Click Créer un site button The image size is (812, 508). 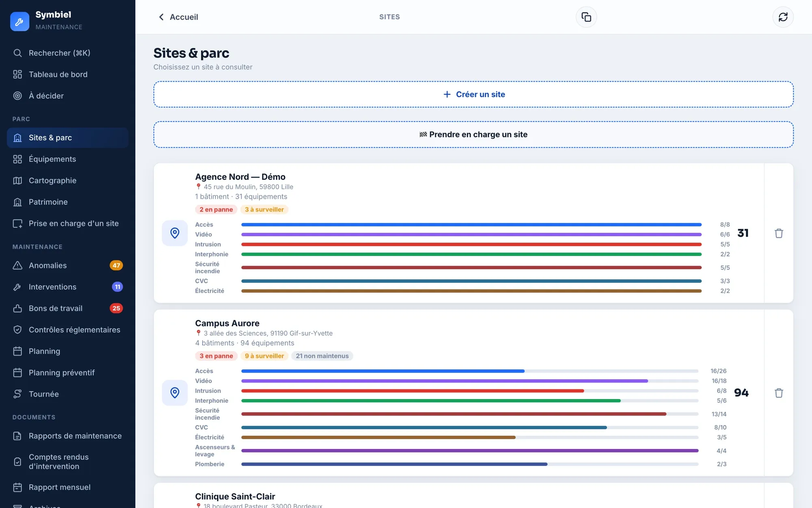pos(473,94)
